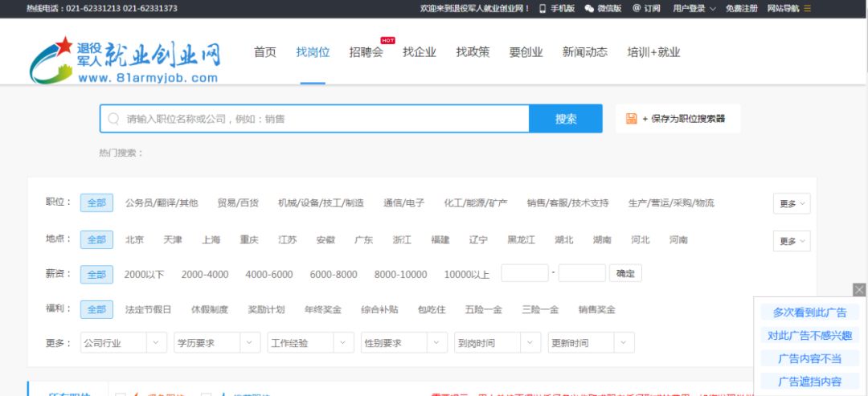Filter location by 河南
Viewport: 868px width, 396px height.
678,240
